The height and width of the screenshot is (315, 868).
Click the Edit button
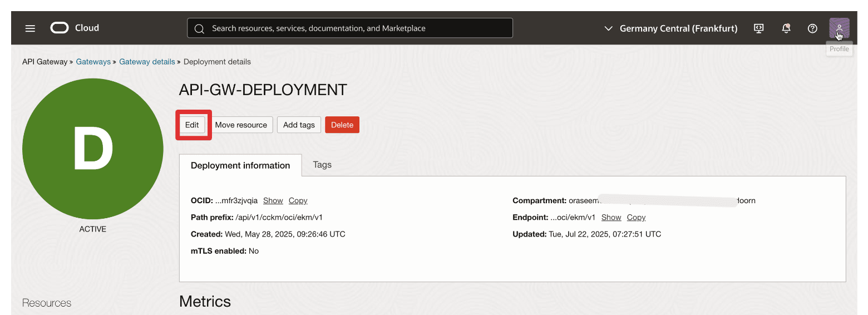tap(192, 125)
